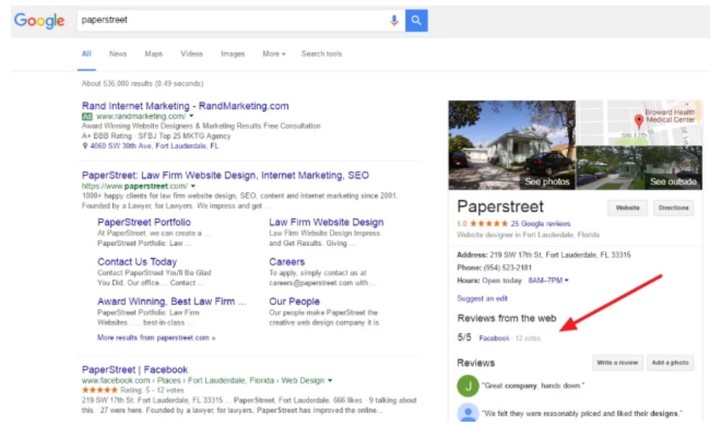Activate voice search microphone icon
The width and height of the screenshot is (711, 427).
click(394, 20)
